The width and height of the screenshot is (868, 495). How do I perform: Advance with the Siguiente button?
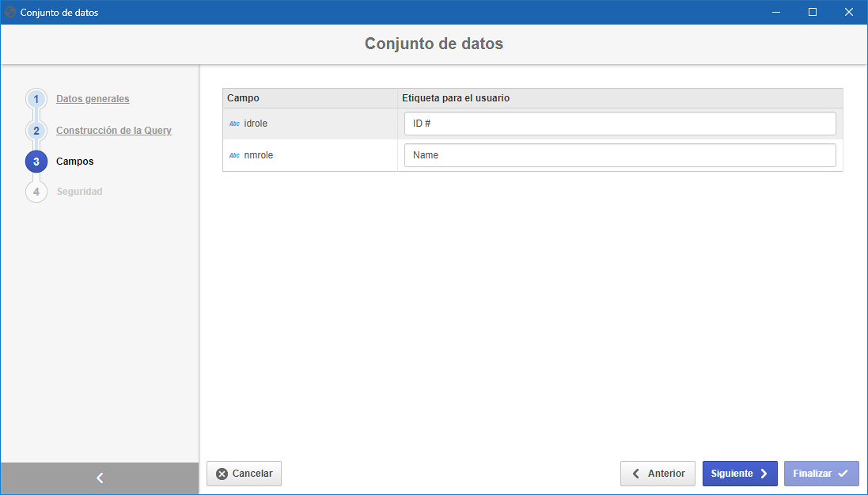pyautogui.click(x=740, y=474)
